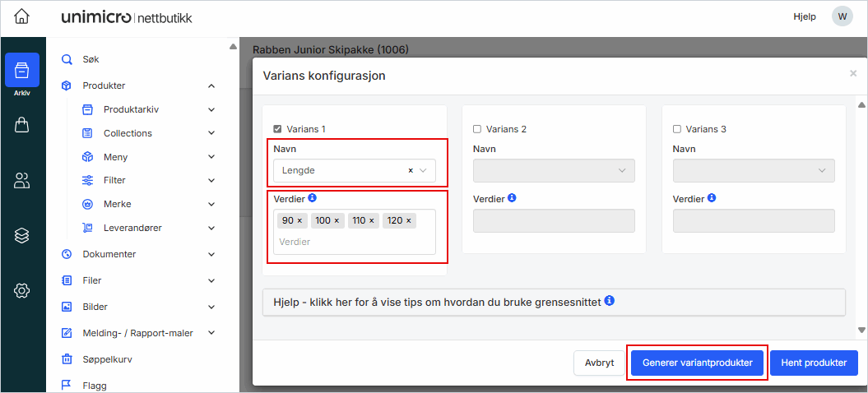Click the Verdier input field for Varians 1
The width and height of the screenshot is (868, 393).
coord(354,242)
